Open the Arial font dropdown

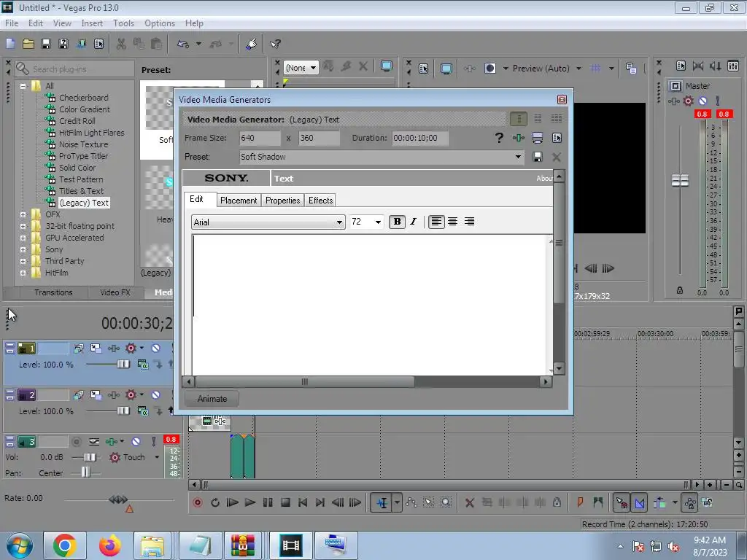(x=339, y=222)
